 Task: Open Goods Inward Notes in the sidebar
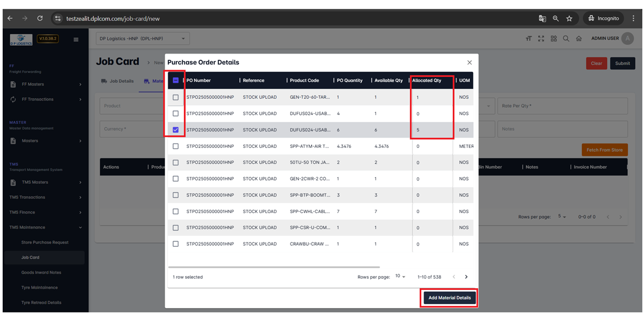(x=41, y=273)
